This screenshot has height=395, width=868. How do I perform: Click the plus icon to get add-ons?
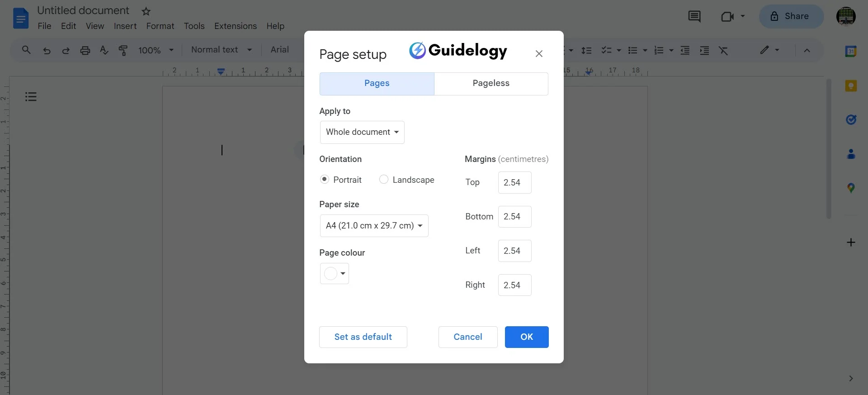tap(851, 243)
